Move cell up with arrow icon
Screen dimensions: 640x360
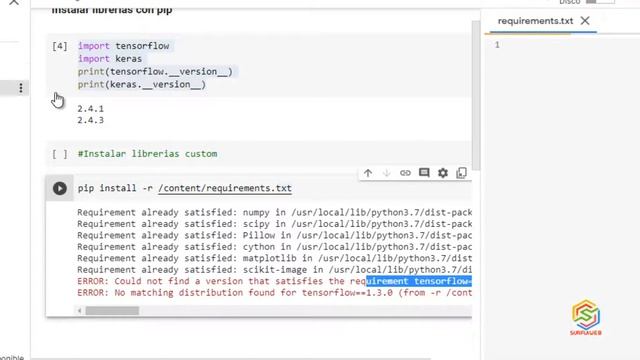tap(368, 173)
